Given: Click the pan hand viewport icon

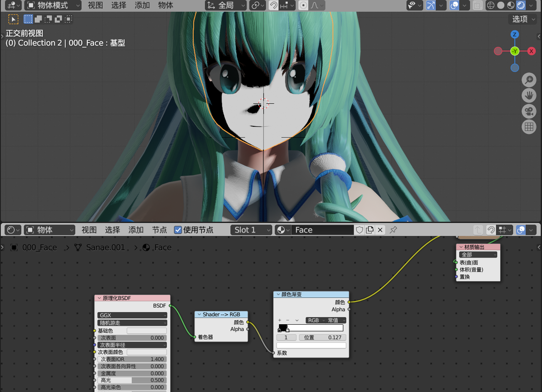Looking at the screenshot, I should point(529,95).
